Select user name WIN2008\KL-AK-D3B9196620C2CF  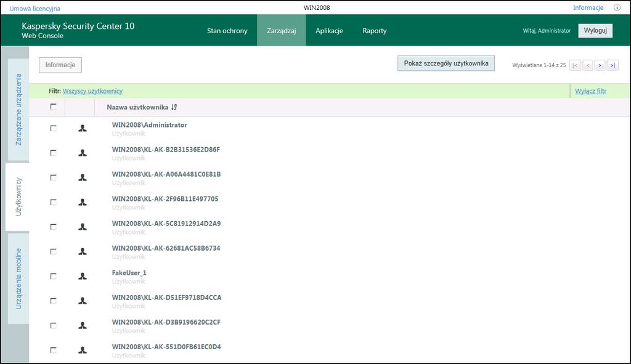click(166, 322)
